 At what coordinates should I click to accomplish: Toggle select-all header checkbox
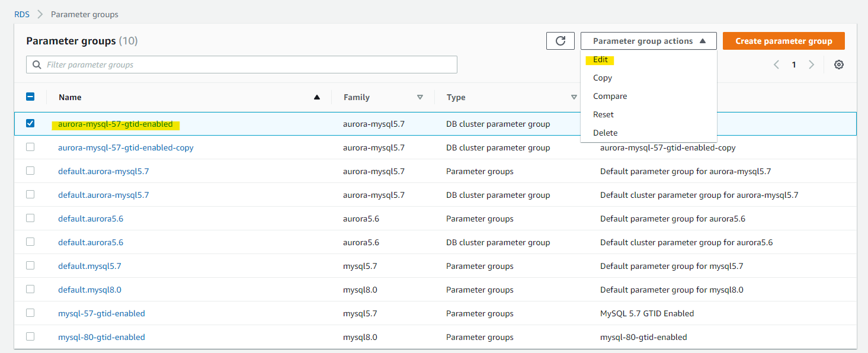click(x=30, y=97)
